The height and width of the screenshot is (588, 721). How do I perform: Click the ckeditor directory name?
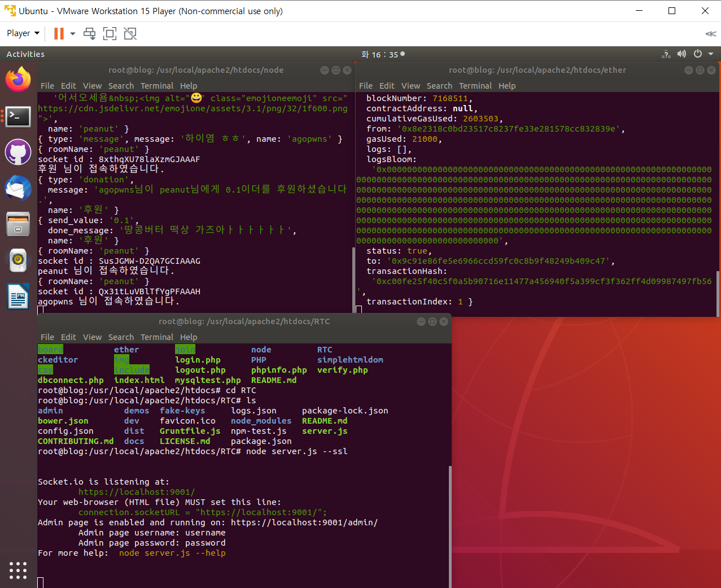(x=58, y=360)
